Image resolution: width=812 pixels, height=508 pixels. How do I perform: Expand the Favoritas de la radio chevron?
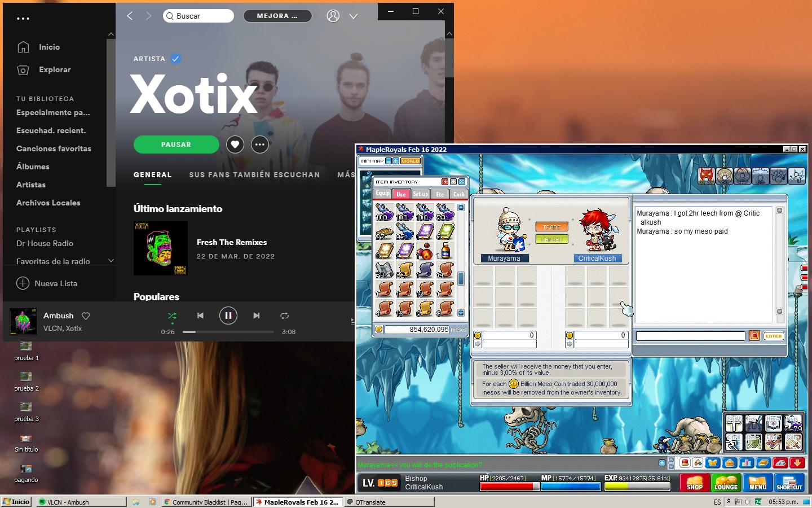(111, 261)
